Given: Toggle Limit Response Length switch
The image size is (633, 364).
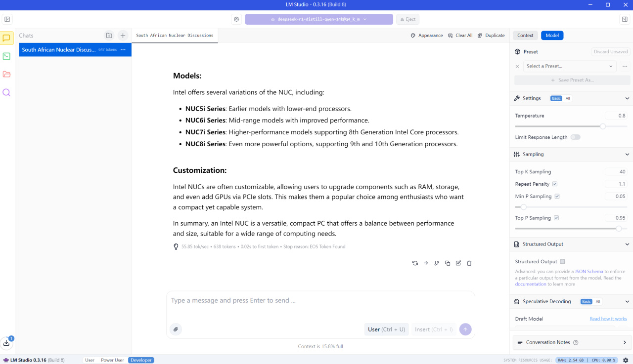Looking at the screenshot, I should [575, 137].
